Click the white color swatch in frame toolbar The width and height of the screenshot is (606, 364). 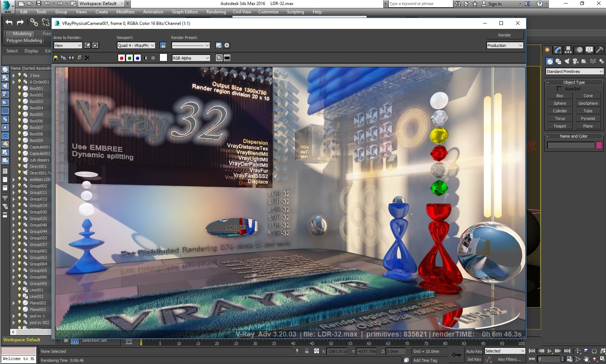coord(163,58)
